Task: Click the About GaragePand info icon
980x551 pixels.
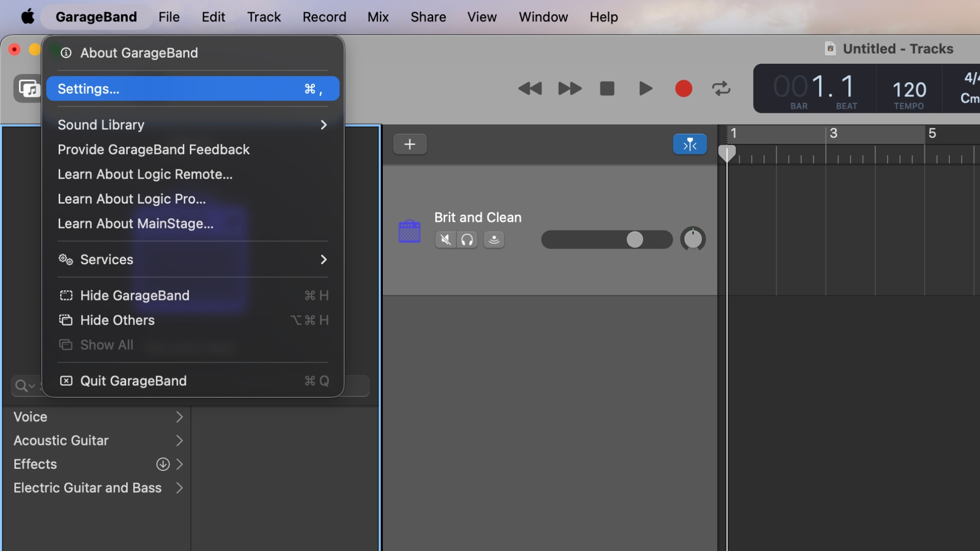Action: pyautogui.click(x=66, y=53)
